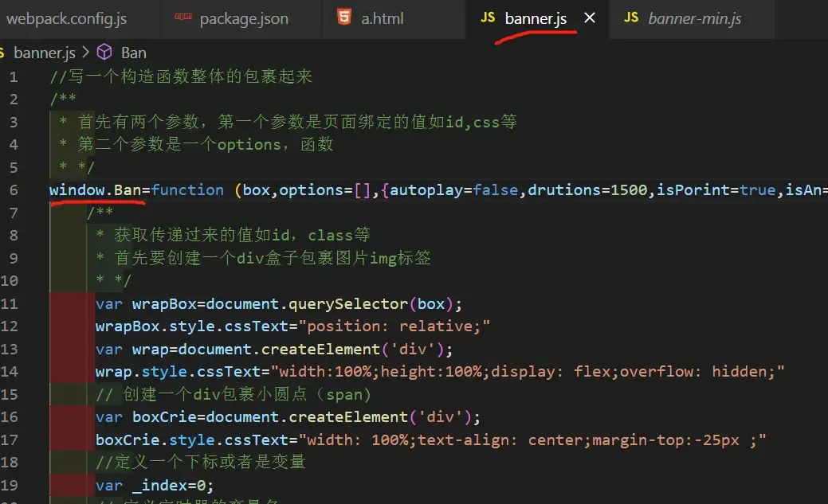
Task: Click the red change marker beside line 12
Action: pos(71,326)
